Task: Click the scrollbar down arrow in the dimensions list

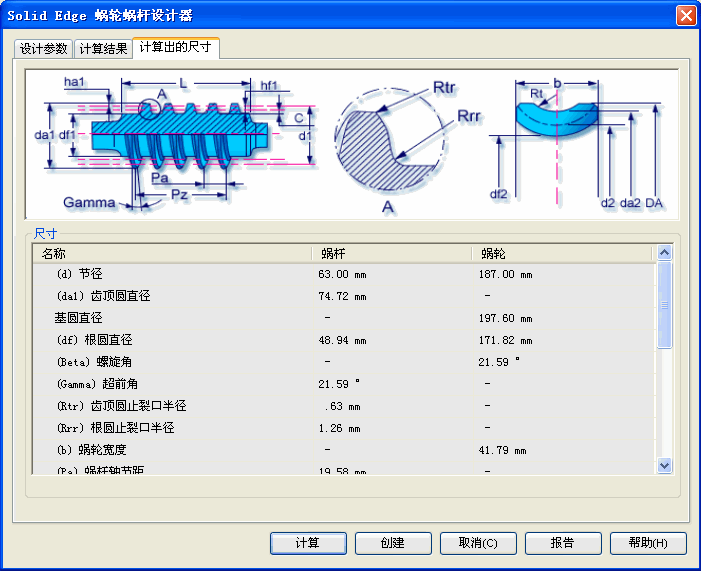Action: pyautogui.click(x=665, y=465)
